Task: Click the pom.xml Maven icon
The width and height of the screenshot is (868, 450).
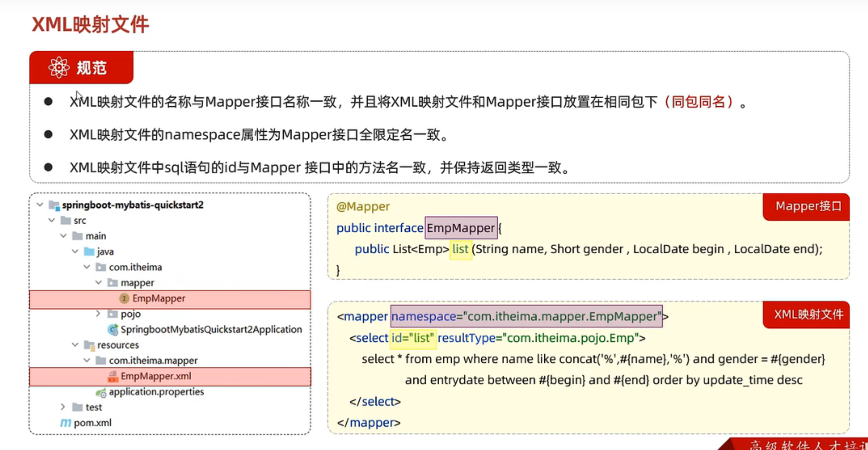Action: click(65, 423)
